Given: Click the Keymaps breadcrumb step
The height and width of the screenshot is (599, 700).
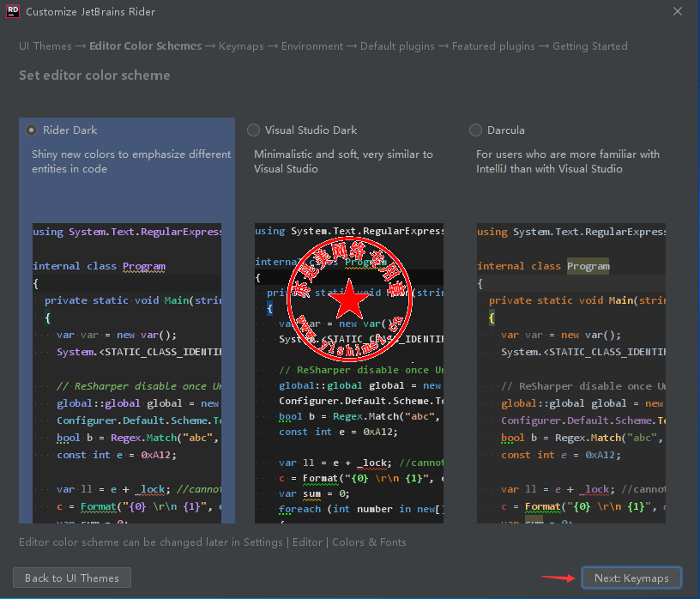Looking at the screenshot, I should tap(241, 46).
